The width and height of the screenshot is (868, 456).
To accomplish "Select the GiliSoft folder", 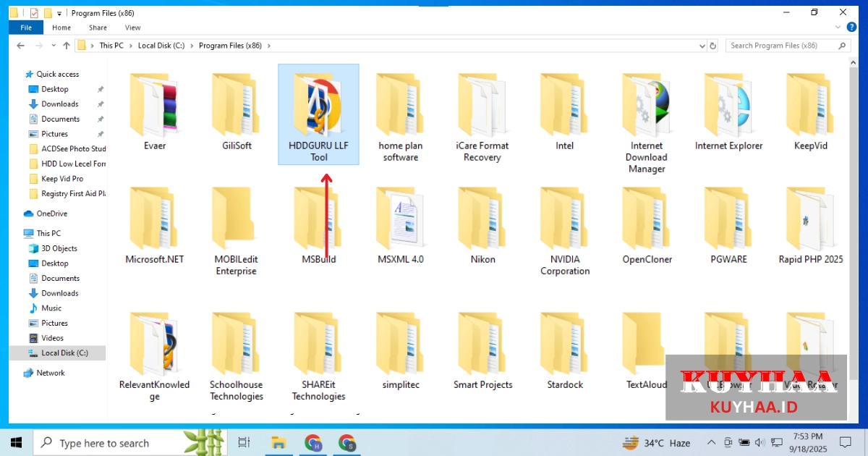I will (x=237, y=112).
